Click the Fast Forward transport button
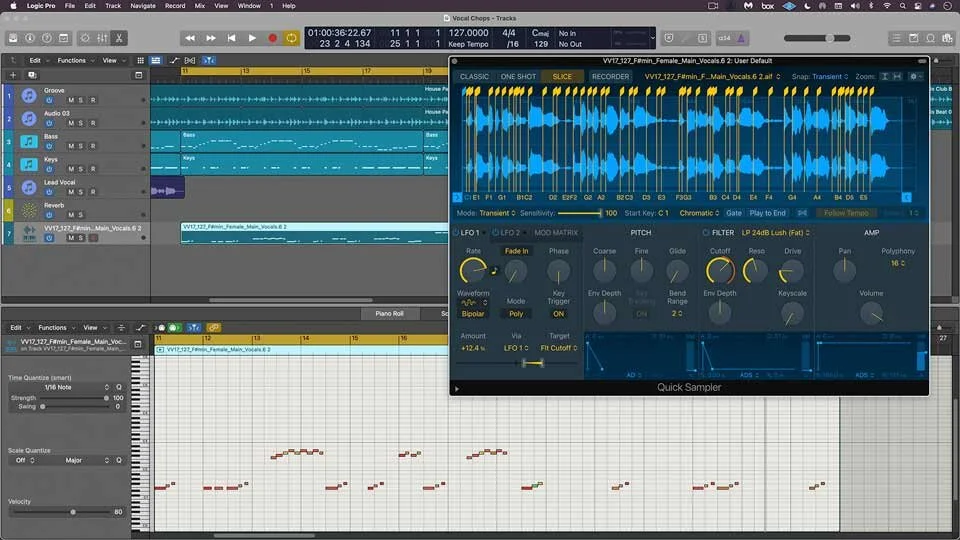 211,38
